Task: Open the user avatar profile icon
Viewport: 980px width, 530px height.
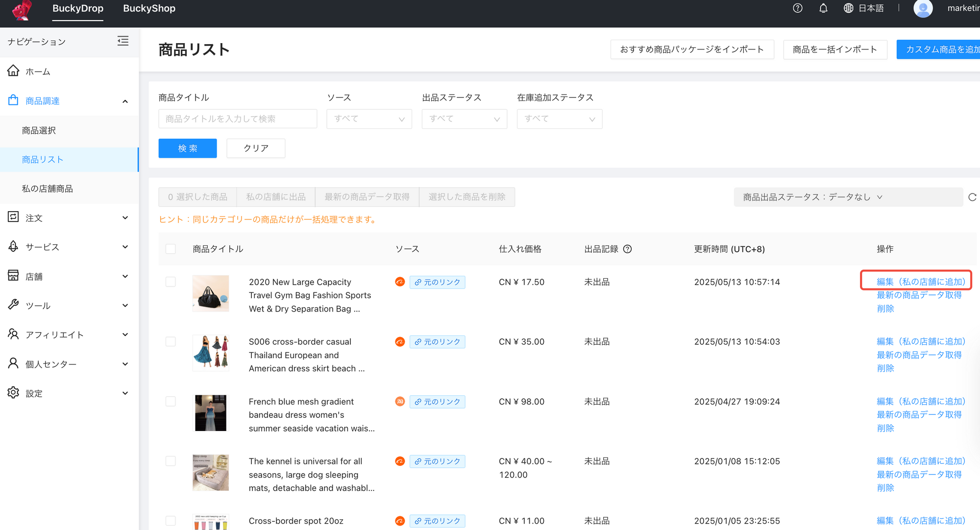Action: (923, 8)
